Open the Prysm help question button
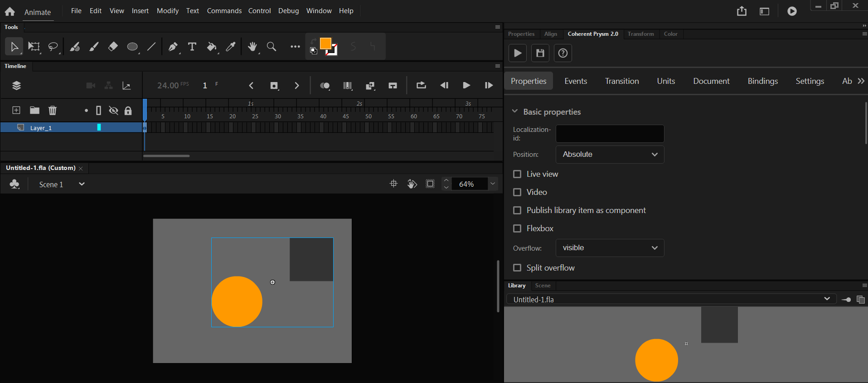The image size is (868, 383). (563, 53)
